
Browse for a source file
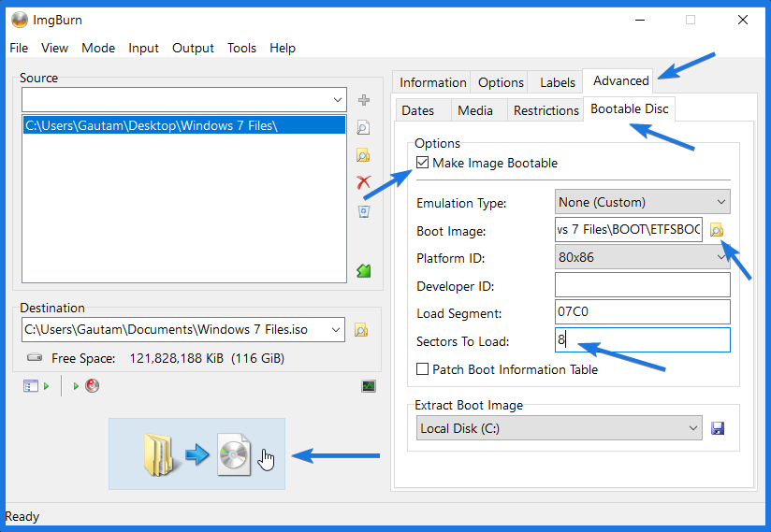[363, 128]
